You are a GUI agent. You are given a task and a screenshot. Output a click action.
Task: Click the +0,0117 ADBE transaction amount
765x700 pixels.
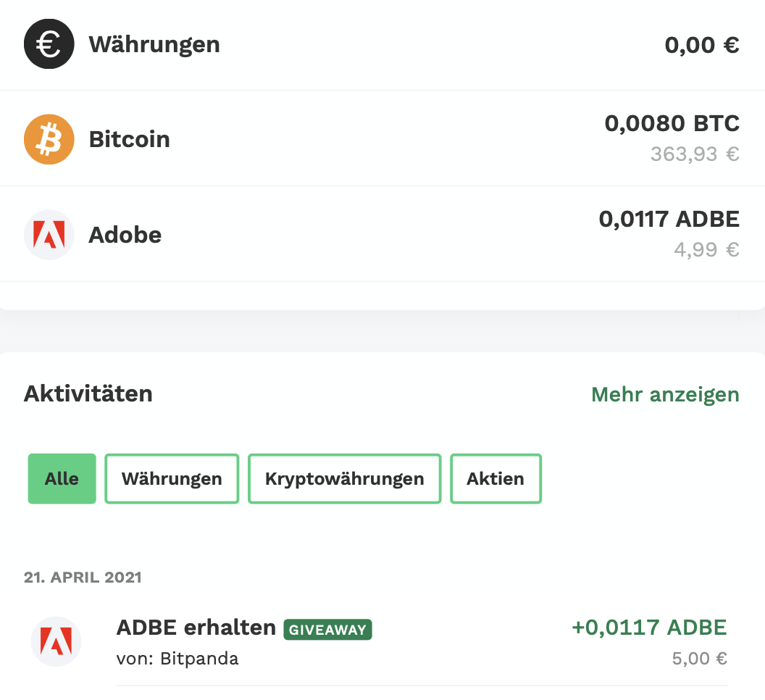pyautogui.click(x=649, y=628)
